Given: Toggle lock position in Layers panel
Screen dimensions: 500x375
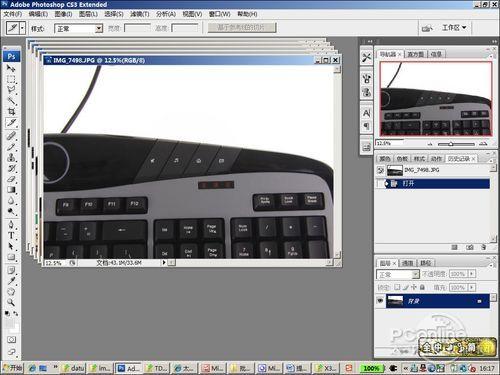Looking at the screenshot, I should pyautogui.click(x=414, y=287).
